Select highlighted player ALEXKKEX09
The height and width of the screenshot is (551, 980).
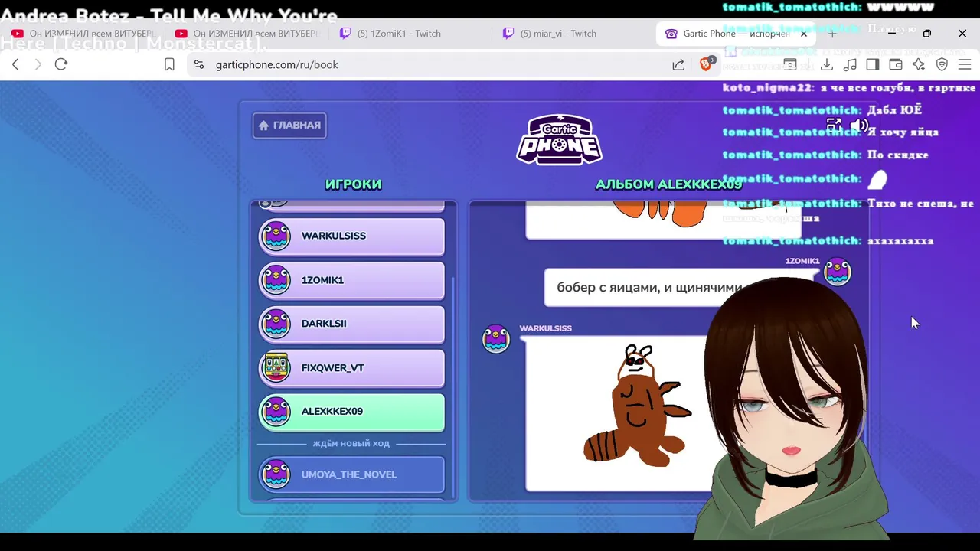coord(351,412)
